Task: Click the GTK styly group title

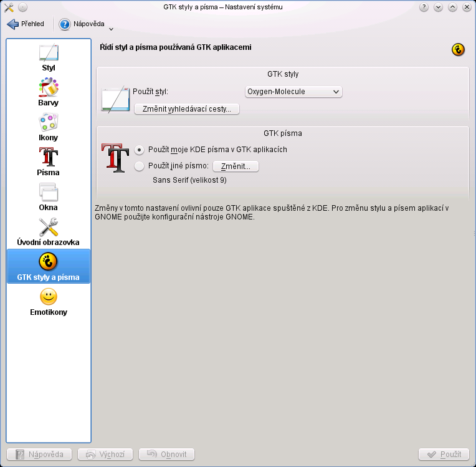Action: click(283, 74)
